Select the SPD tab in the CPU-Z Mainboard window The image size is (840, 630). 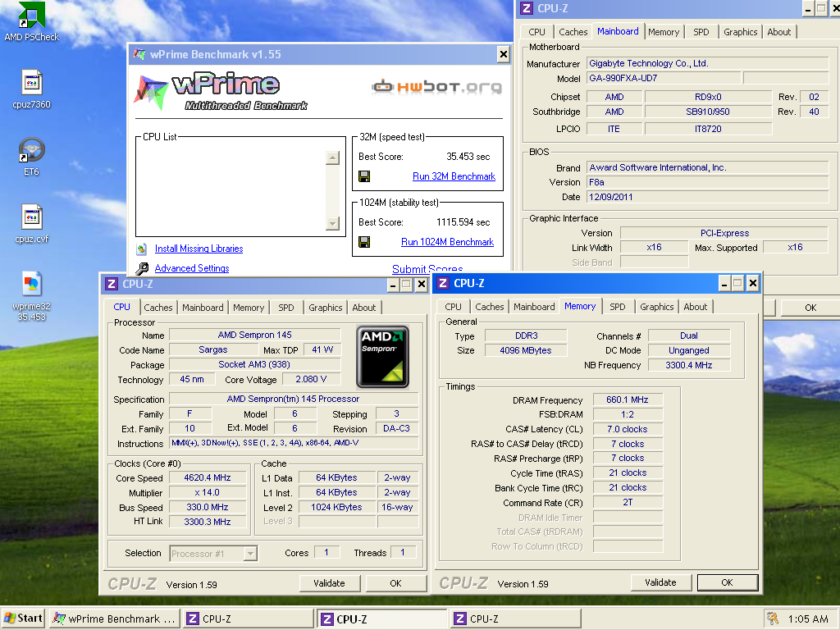[701, 32]
